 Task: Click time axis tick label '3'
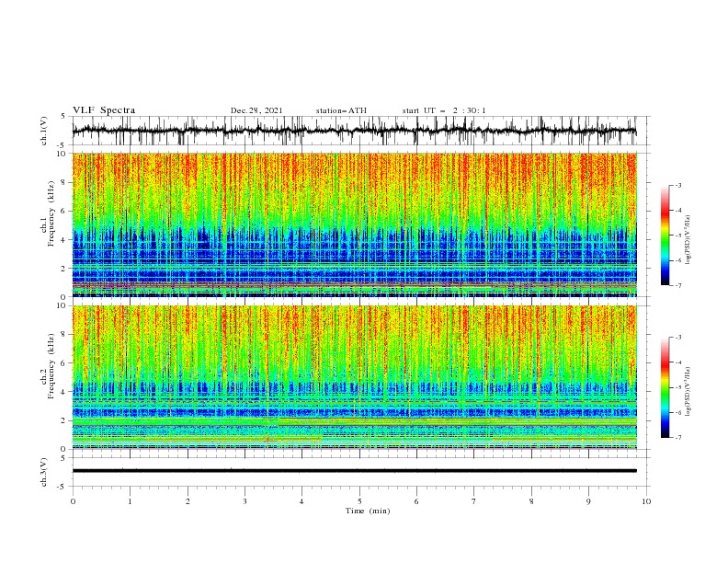[245, 501]
